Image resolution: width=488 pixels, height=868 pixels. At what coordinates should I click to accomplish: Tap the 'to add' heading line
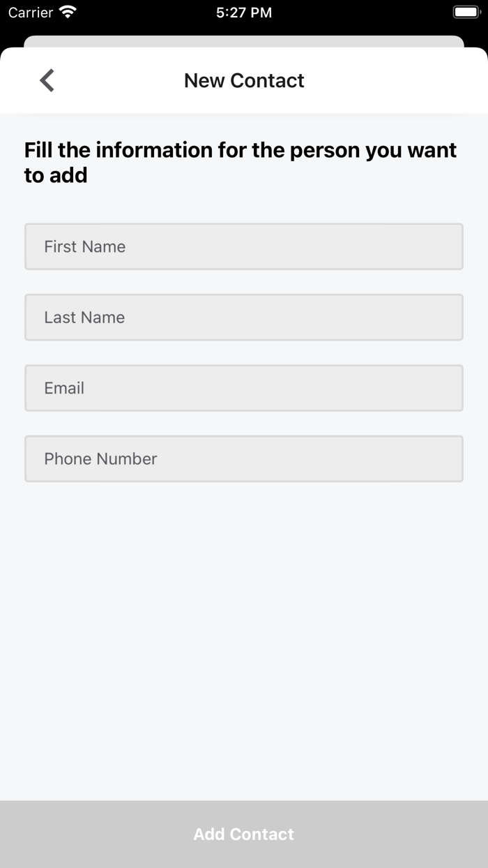click(x=56, y=175)
